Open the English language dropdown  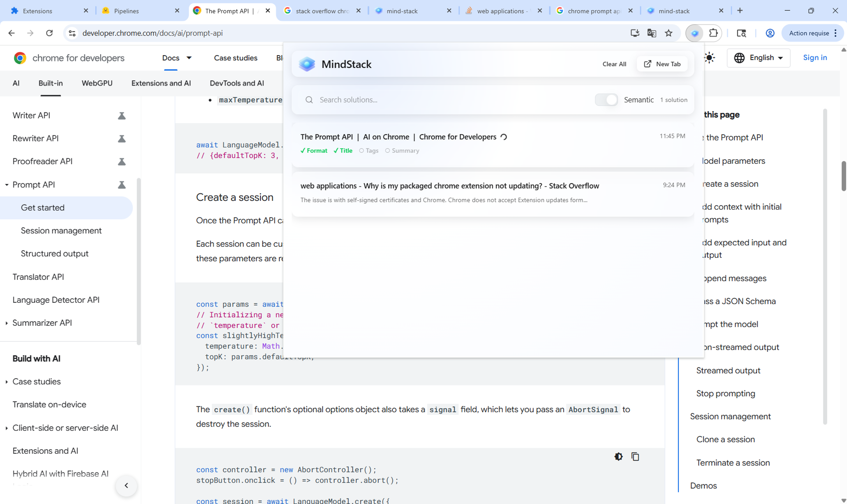click(x=758, y=58)
